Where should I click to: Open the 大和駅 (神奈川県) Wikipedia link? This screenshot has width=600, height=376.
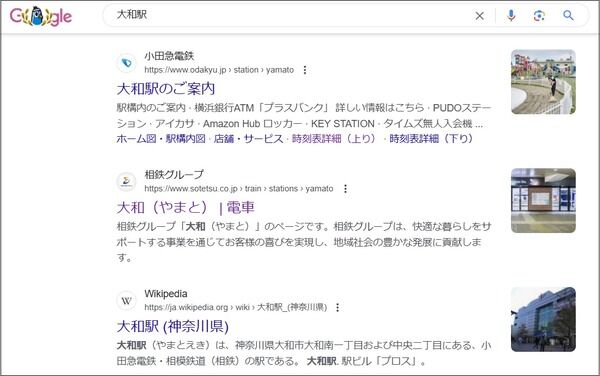[173, 327]
